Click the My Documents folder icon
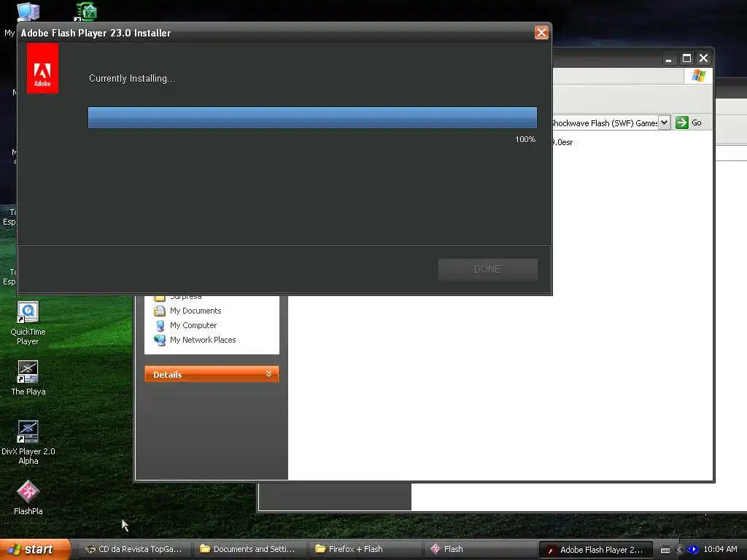This screenshot has height=560, width=747. click(x=160, y=311)
